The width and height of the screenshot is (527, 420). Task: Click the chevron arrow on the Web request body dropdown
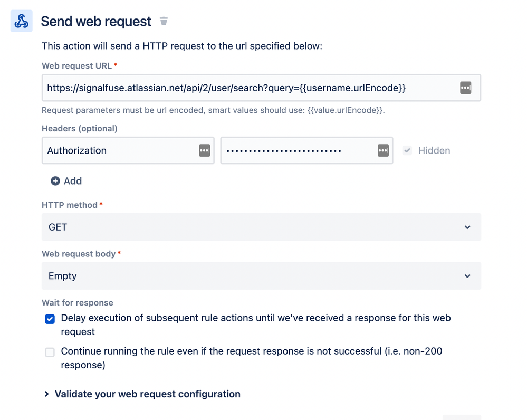pos(467,276)
